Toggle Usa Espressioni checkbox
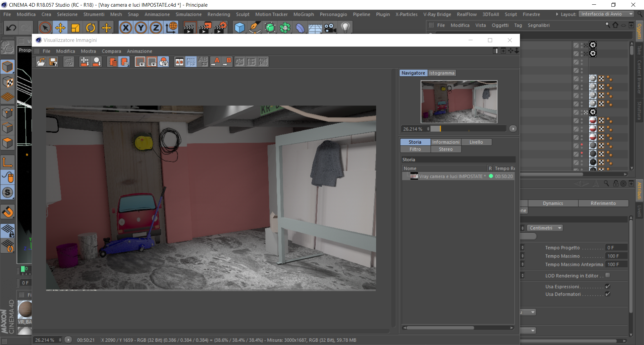The height and width of the screenshot is (345, 644). click(x=608, y=286)
